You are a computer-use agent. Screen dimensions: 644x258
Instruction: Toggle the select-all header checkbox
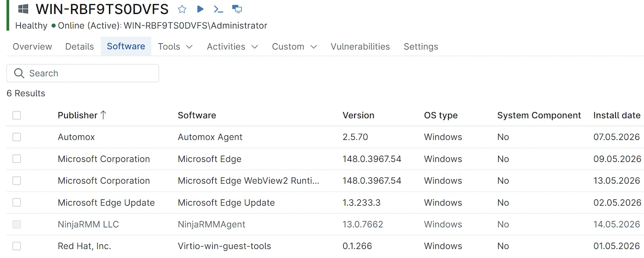17,115
